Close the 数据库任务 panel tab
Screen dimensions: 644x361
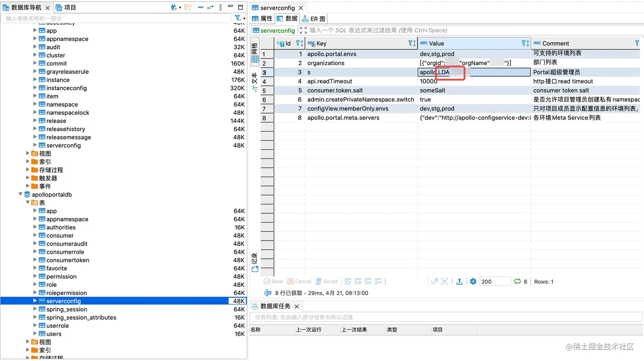297,307
